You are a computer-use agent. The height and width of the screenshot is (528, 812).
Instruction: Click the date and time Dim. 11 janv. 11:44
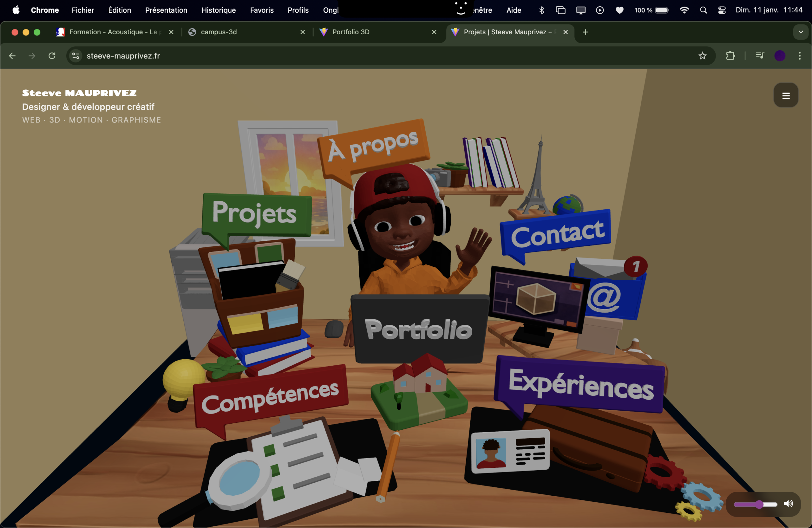(769, 10)
